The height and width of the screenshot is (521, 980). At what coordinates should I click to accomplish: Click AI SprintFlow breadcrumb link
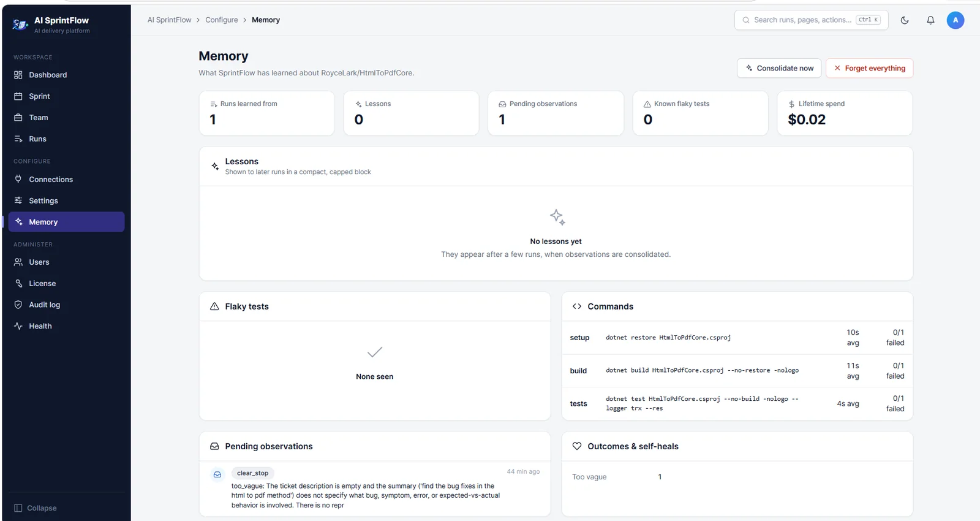pos(170,20)
